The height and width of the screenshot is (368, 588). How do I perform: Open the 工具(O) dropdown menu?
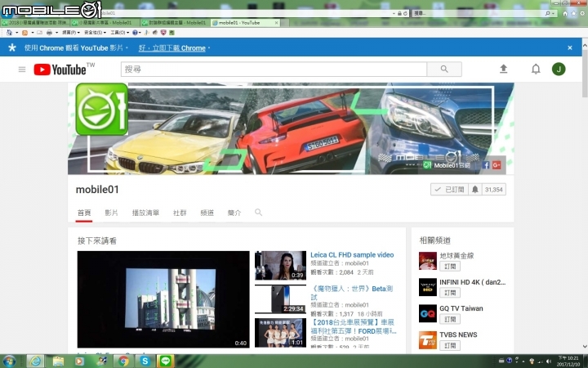[x=119, y=33]
